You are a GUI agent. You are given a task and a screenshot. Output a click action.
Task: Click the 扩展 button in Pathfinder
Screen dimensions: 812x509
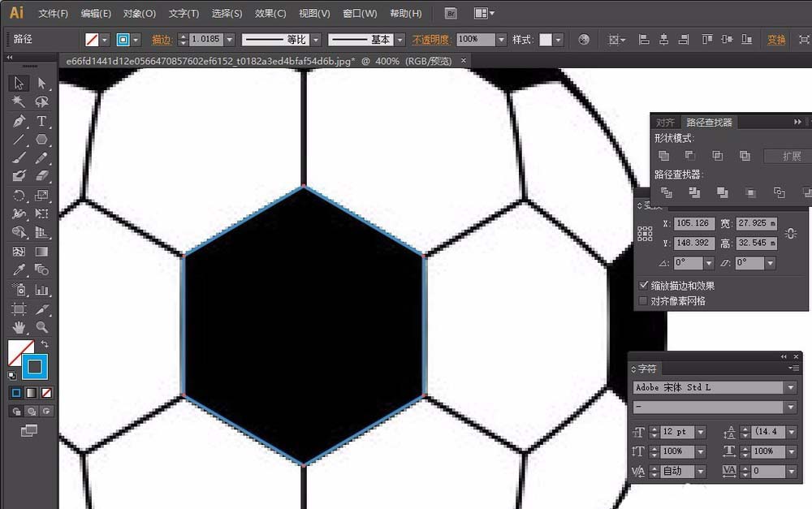791,156
